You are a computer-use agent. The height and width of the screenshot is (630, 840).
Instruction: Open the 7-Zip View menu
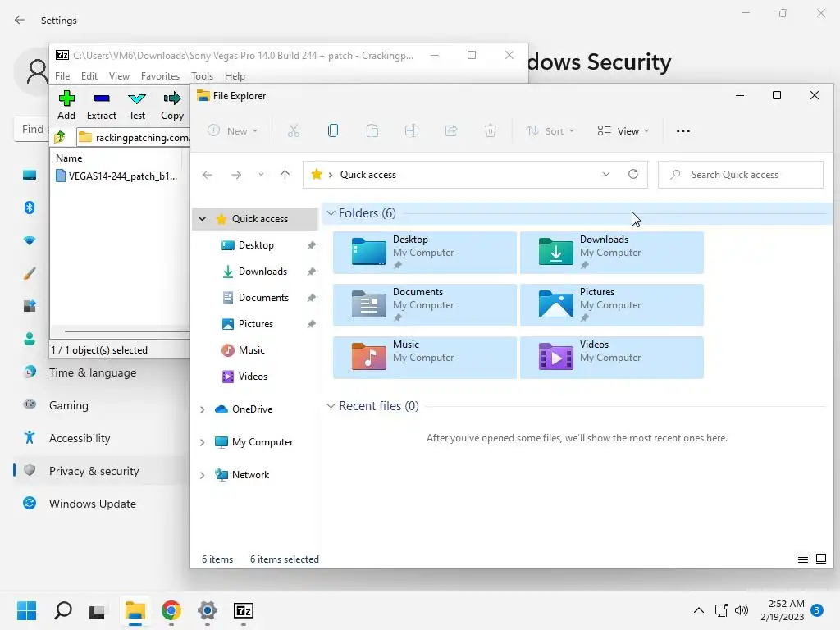click(x=119, y=76)
